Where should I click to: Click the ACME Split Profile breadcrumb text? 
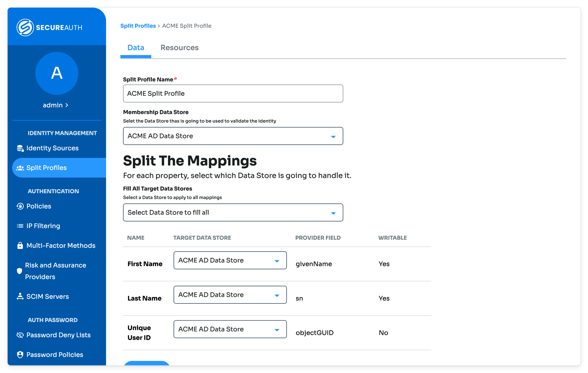(x=187, y=26)
